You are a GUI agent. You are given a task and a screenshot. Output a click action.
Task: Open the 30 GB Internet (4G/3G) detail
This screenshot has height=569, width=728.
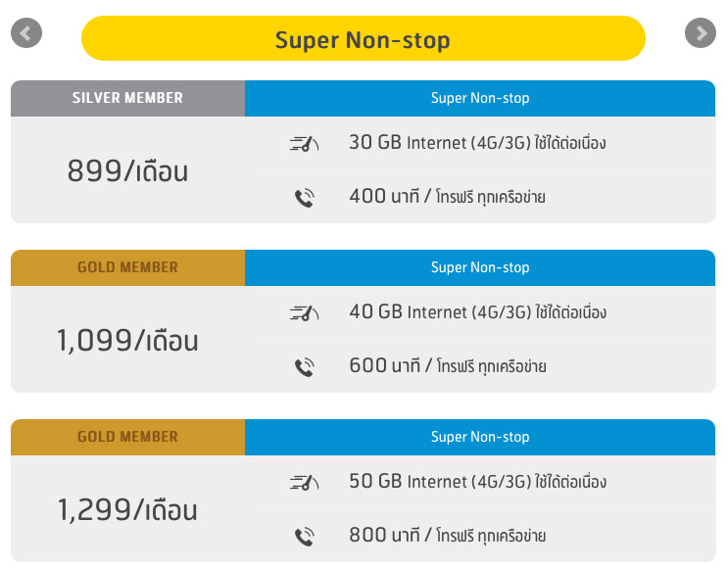477,142
